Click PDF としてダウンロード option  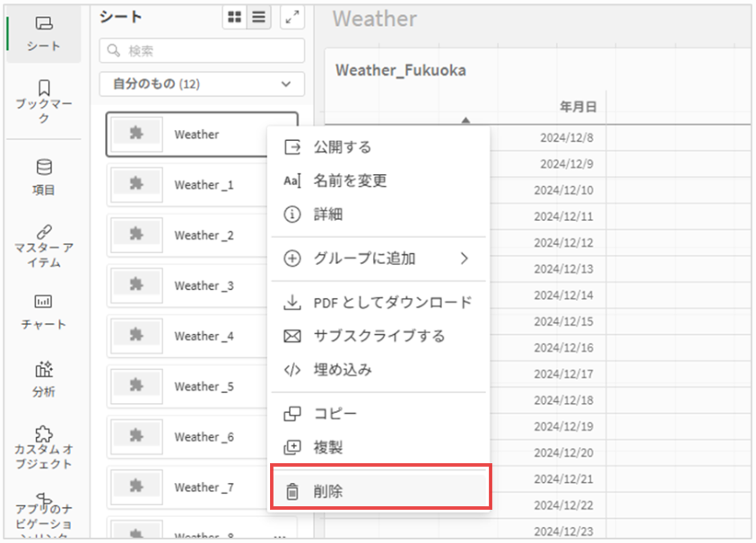[x=392, y=302]
